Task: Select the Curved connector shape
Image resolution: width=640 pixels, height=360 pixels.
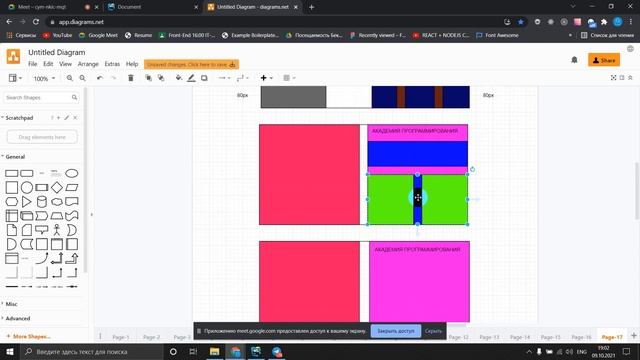Action: 42,258
